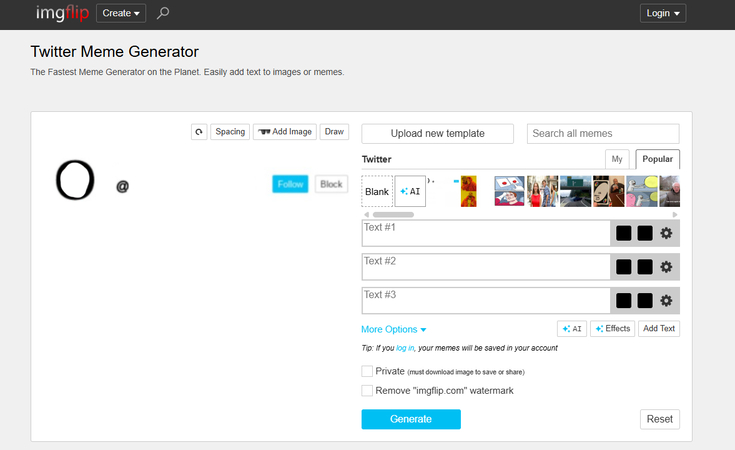Focus the Text #1 input
735x450 pixels.
point(486,233)
